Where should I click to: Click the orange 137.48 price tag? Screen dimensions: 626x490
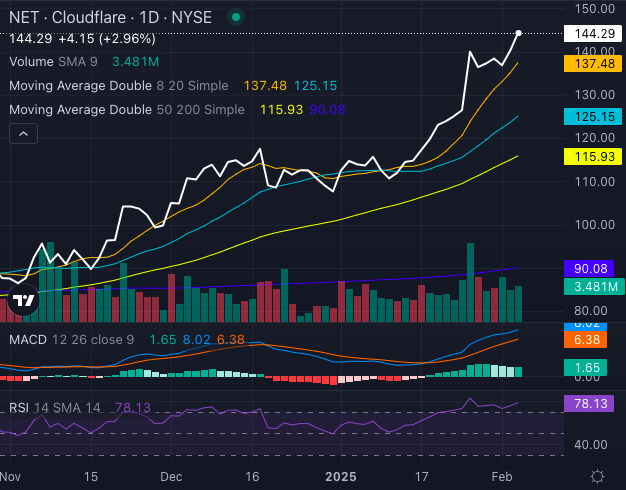click(x=594, y=63)
